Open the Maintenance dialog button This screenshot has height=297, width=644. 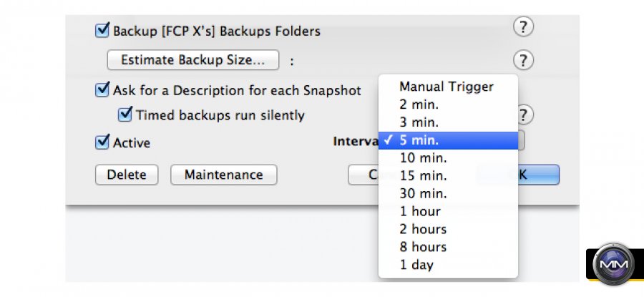pos(223,175)
